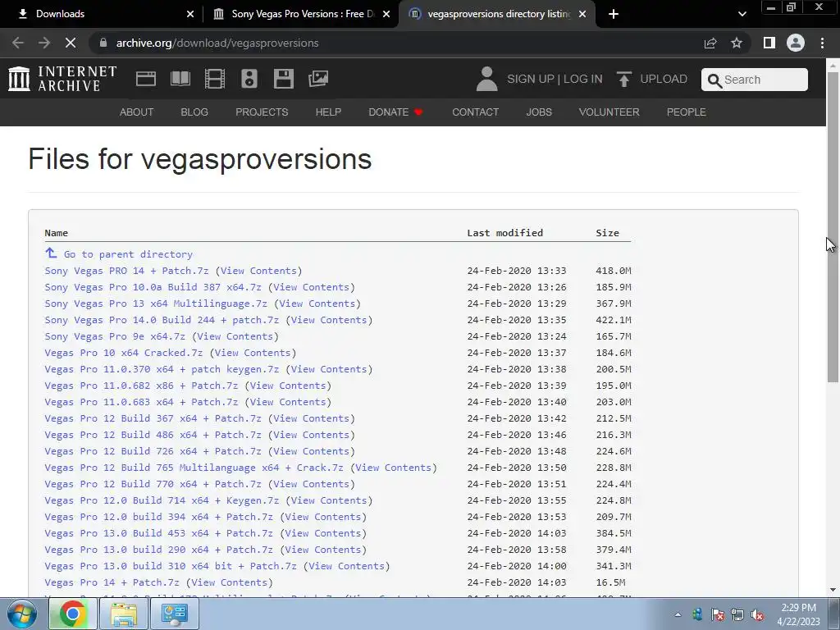Open the BLOG menu item
This screenshot has width=840, height=630.
click(194, 112)
